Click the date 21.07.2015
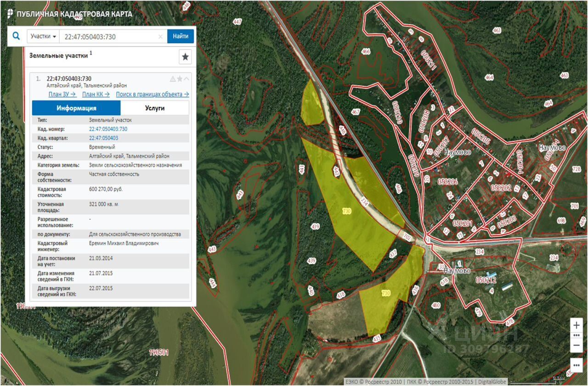This screenshot has width=588, height=386. coord(101,274)
